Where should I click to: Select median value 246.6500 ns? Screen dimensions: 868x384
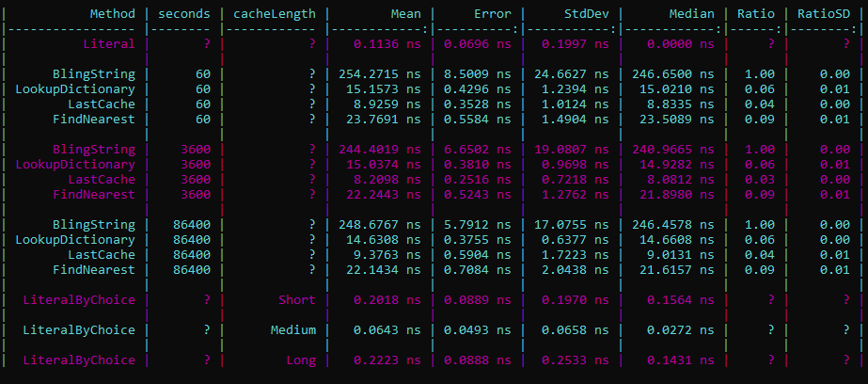click(673, 73)
